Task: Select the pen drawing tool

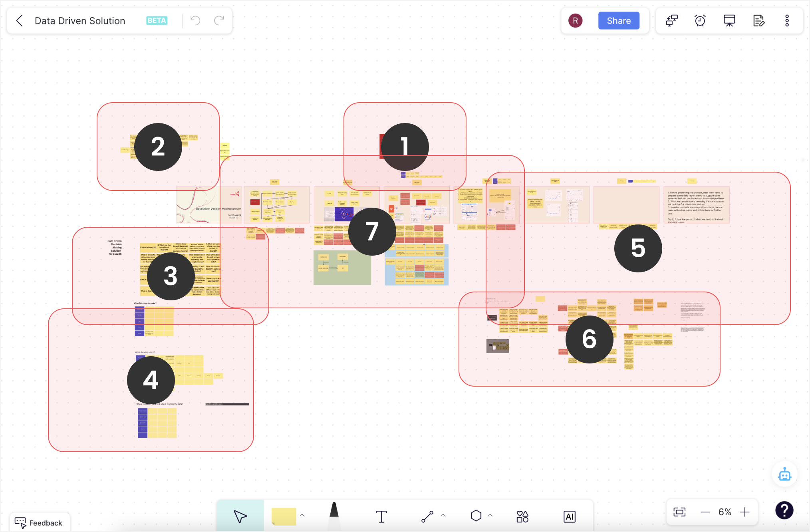Action: point(334,515)
